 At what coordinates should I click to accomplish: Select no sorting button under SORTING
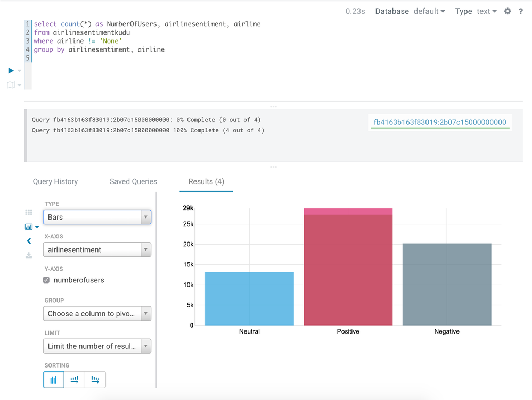(54, 380)
